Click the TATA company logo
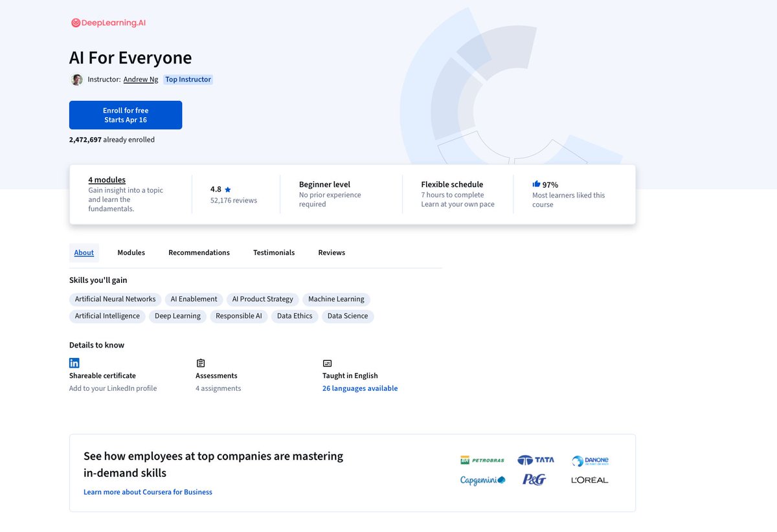The height and width of the screenshot is (532, 777). (x=535, y=460)
